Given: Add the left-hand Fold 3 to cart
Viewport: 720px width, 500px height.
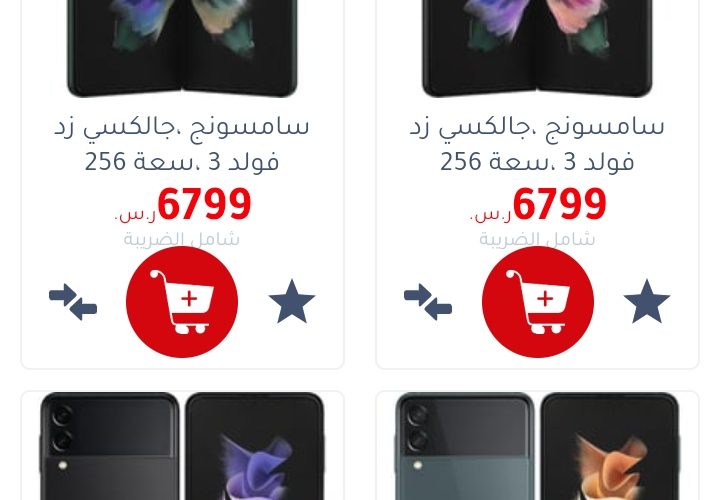Looking at the screenshot, I should [x=182, y=302].
